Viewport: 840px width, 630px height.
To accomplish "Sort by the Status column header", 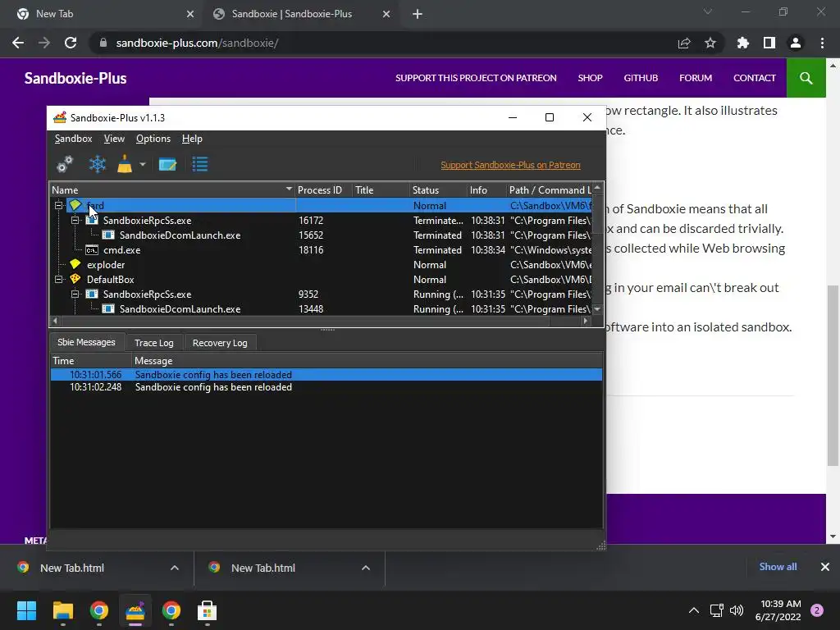I will click(x=438, y=190).
